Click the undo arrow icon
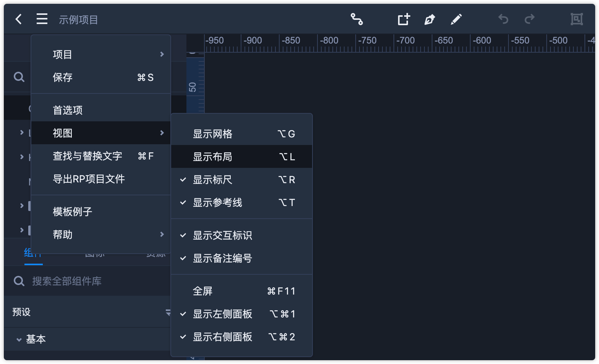 [x=503, y=19]
